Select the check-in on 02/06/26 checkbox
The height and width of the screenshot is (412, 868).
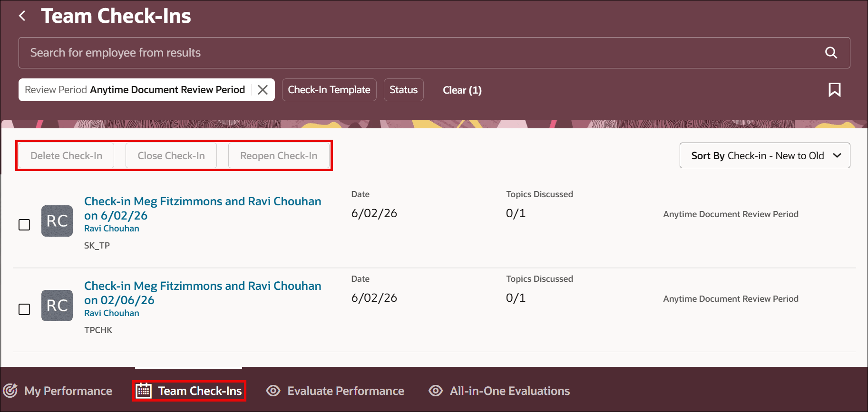point(24,309)
